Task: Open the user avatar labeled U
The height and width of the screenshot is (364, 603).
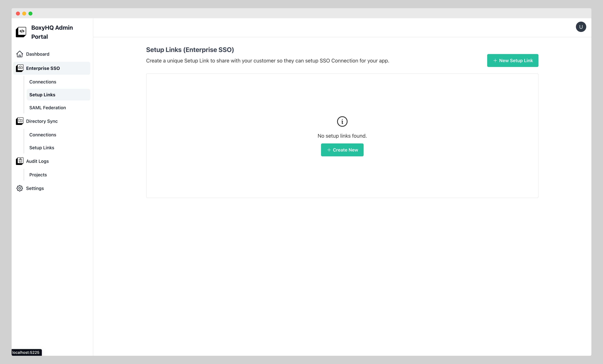Action: tap(581, 27)
